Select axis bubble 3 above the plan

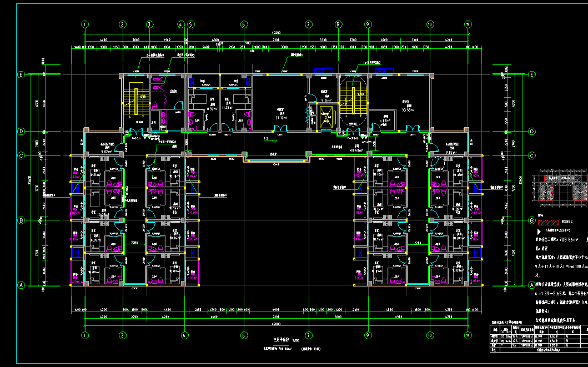[149, 24]
